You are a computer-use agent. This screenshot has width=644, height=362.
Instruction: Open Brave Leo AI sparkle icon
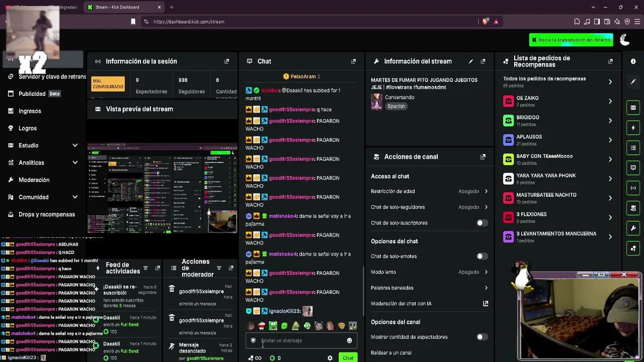pyautogui.click(x=617, y=22)
